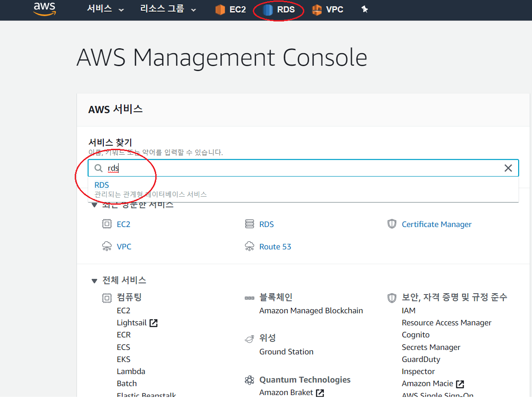532x400 pixels.
Task: Open Amazon Managed Blockchain service
Action: pyautogui.click(x=311, y=311)
